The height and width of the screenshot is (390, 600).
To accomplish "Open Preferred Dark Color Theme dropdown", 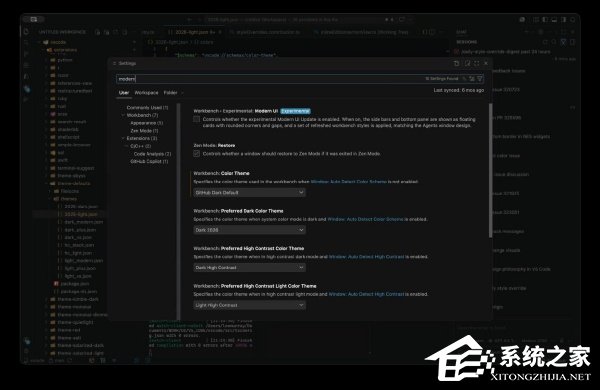I will click(249, 230).
